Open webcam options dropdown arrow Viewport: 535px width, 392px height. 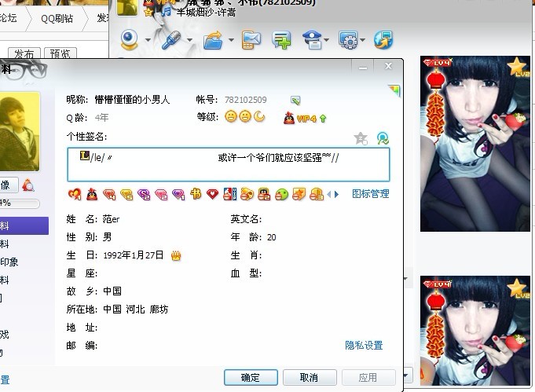click(x=148, y=40)
